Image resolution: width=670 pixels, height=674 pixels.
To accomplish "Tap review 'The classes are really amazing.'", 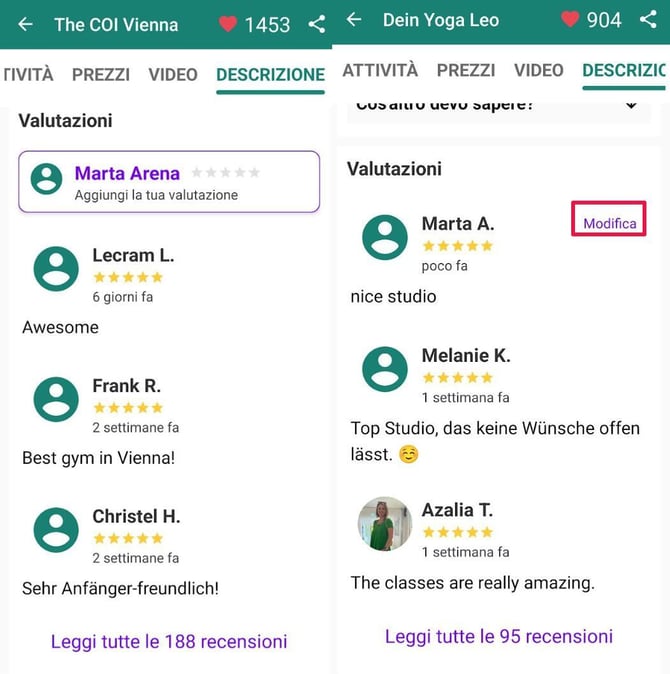I will pos(472,583).
